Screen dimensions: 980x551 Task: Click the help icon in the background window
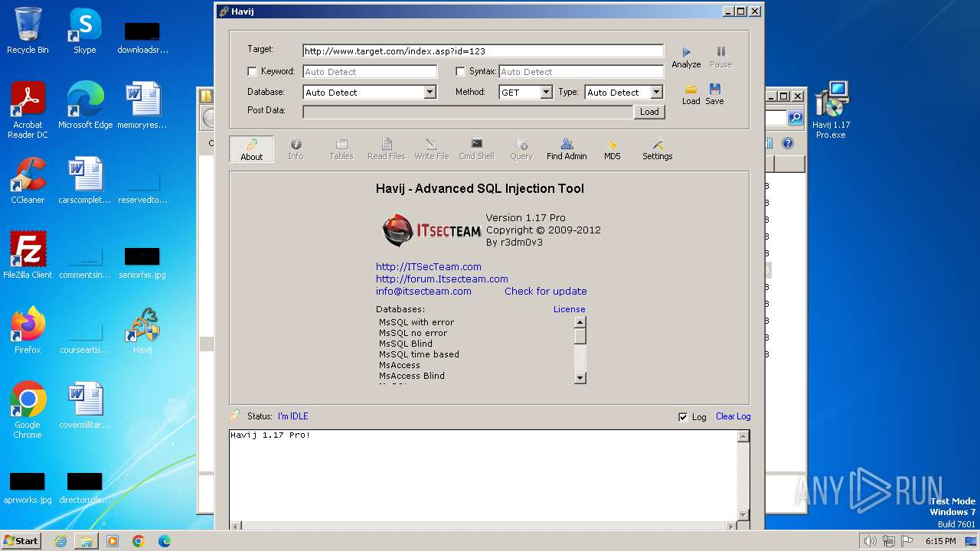click(788, 143)
